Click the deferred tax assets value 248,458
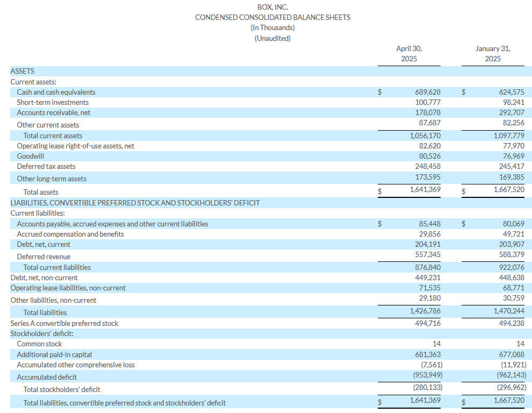Image resolution: width=532 pixels, height=413 pixels. click(x=428, y=166)
